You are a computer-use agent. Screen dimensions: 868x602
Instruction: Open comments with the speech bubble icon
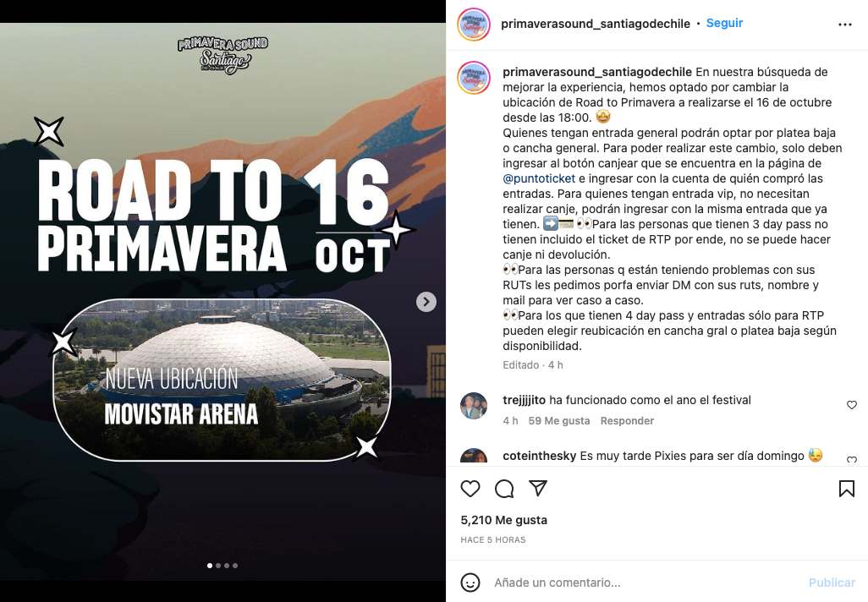point(504,489)
